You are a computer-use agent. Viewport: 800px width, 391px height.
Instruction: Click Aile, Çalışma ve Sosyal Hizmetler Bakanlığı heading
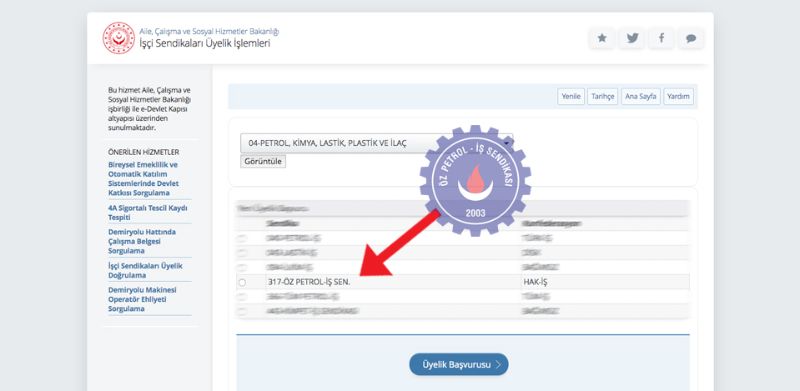pyautogui.click(x=209, y=32)
